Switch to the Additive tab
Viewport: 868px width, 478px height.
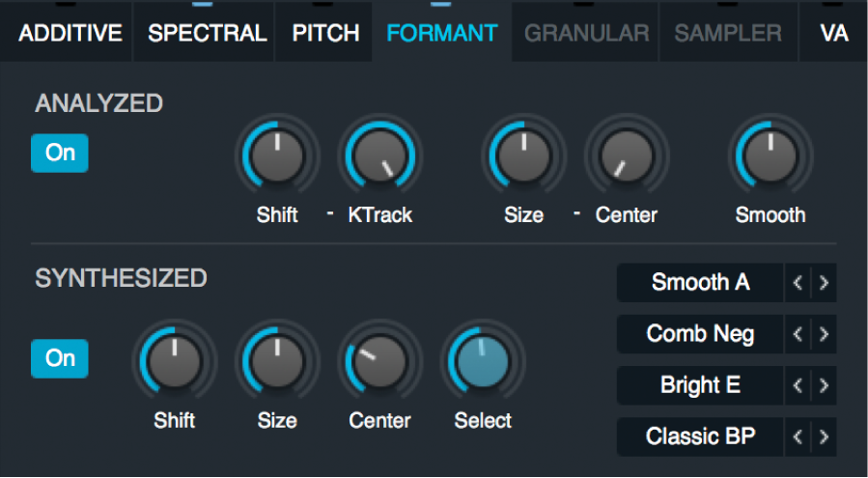click(x=70, y=33)
